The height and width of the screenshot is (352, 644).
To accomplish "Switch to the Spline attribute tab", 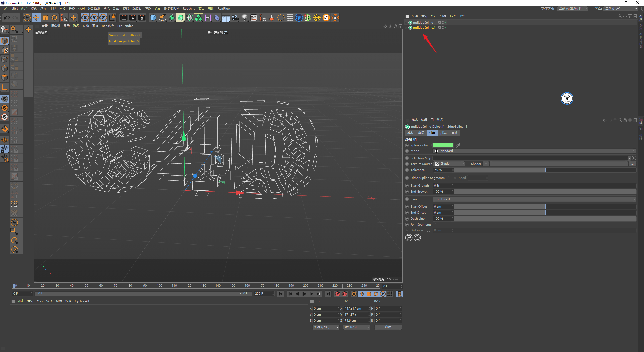I will point(443,133).
